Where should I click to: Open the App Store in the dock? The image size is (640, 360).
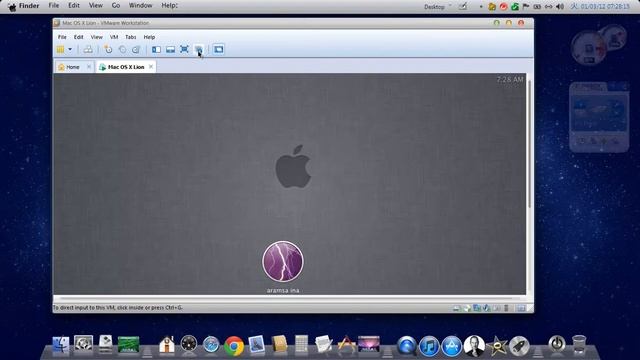451,347
